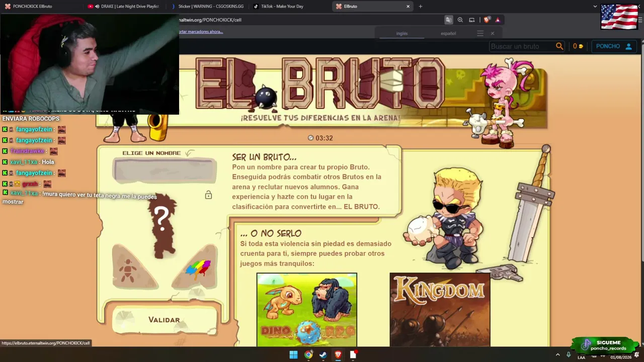Click the gold coins balance icon
Viewport: 644px width, 362px height.
[x=581, y=46]
